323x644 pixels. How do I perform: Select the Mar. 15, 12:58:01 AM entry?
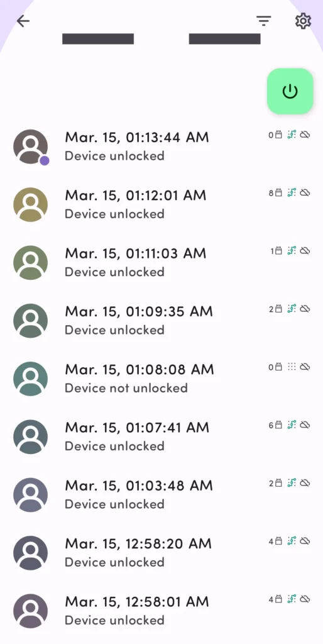pyautogui.click(x=161, y=611)
